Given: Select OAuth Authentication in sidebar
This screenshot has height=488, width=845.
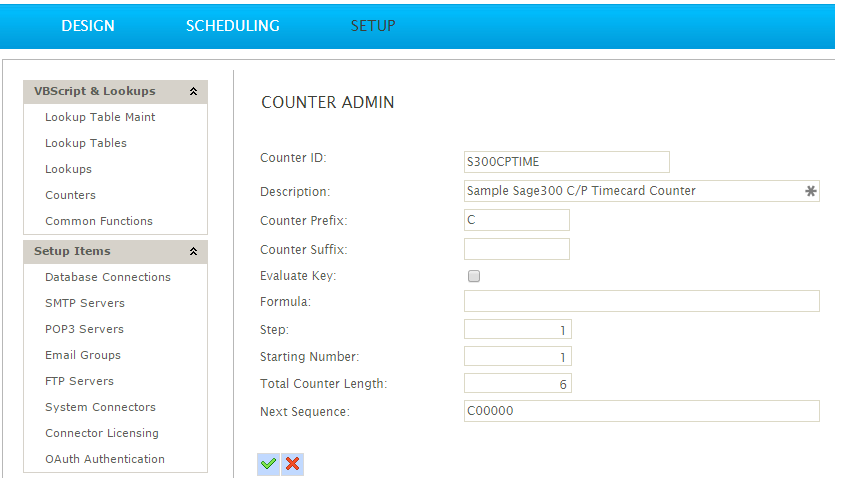Looking at the screenshot, I should 105,459.
